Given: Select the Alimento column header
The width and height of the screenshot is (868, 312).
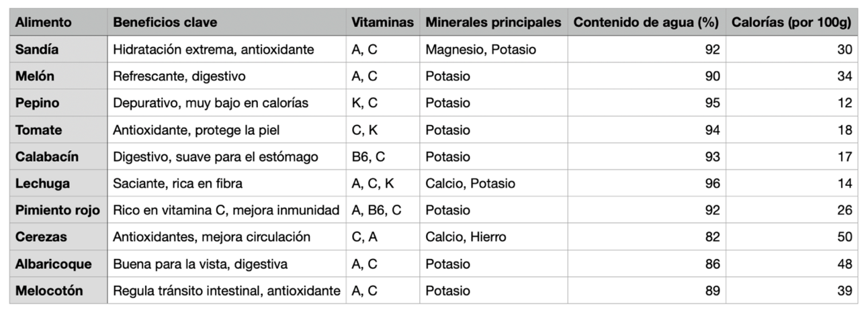Looking at the screenshot, I should 58,22.
